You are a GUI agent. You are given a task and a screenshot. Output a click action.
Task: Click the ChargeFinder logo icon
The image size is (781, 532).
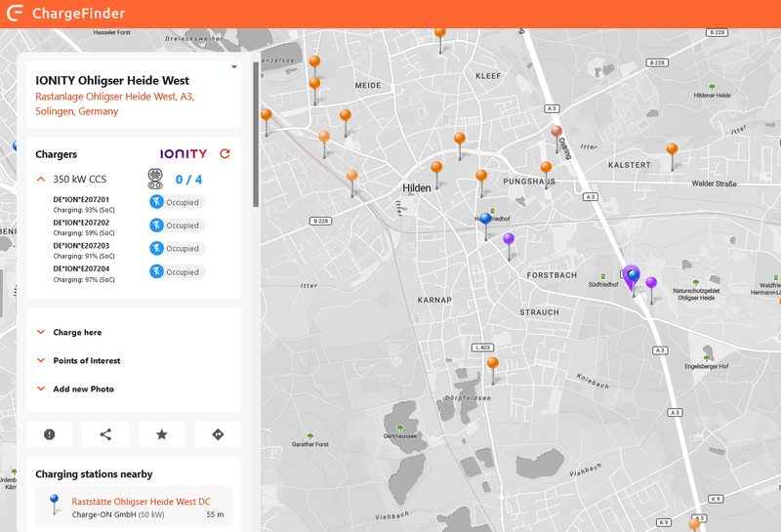tap(16, 14)
